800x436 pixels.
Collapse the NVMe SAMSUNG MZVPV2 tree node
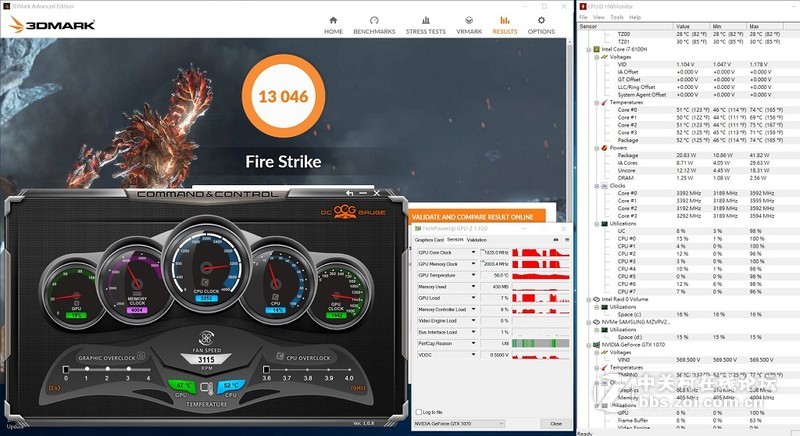[x=588, y=322]
